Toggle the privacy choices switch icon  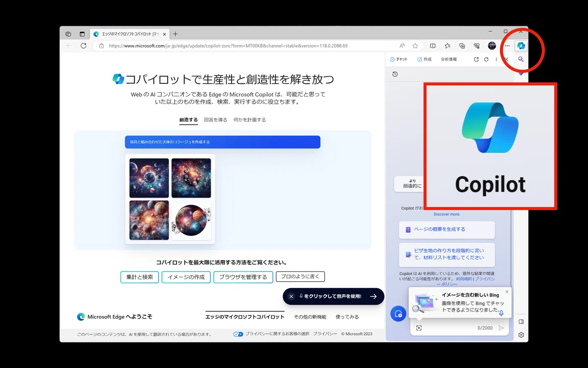point(238,334)
